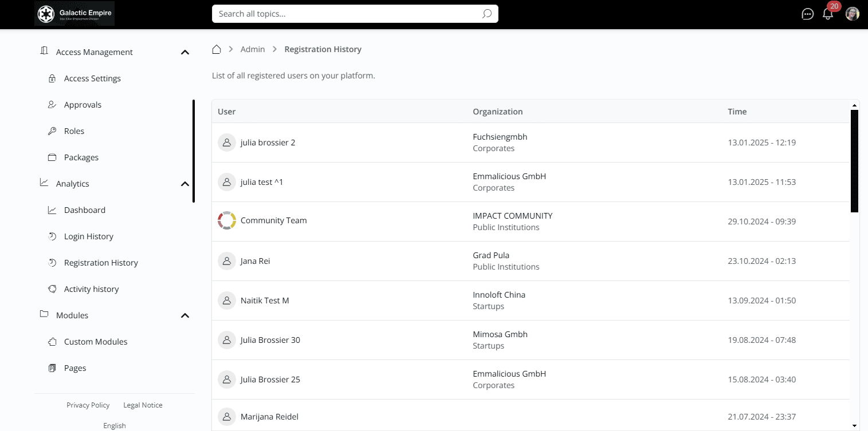Click the Legal Notice link
Image resolution: width=868 pixels, height=431 pixels.
click(143, 405)
